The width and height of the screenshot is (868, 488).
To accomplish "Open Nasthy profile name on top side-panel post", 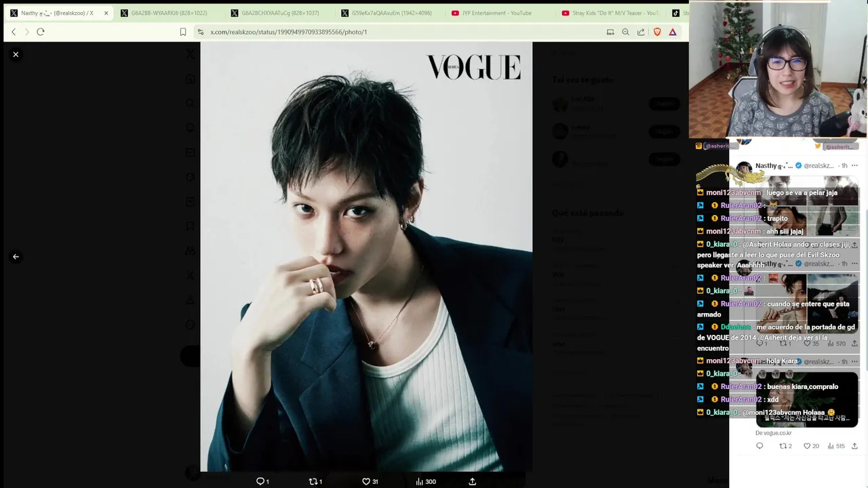I will [x=774, y=165].
